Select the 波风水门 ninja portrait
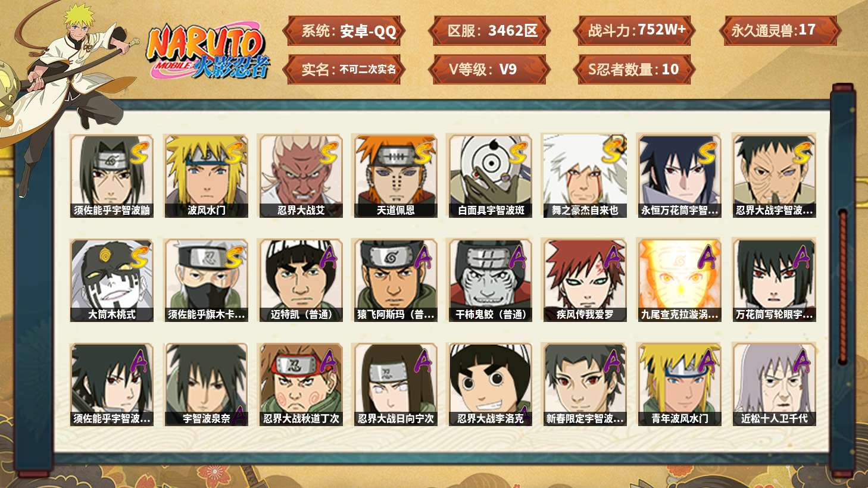Image resolution: width=868 pixels, height=488 pixels. point(206,176)
